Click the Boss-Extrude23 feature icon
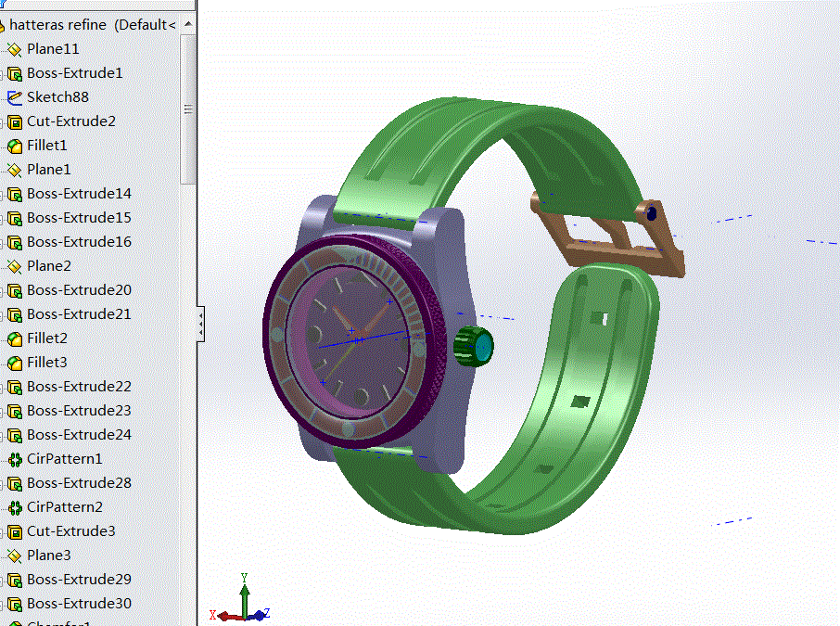 pyautogui.click(x=15, y=411)
